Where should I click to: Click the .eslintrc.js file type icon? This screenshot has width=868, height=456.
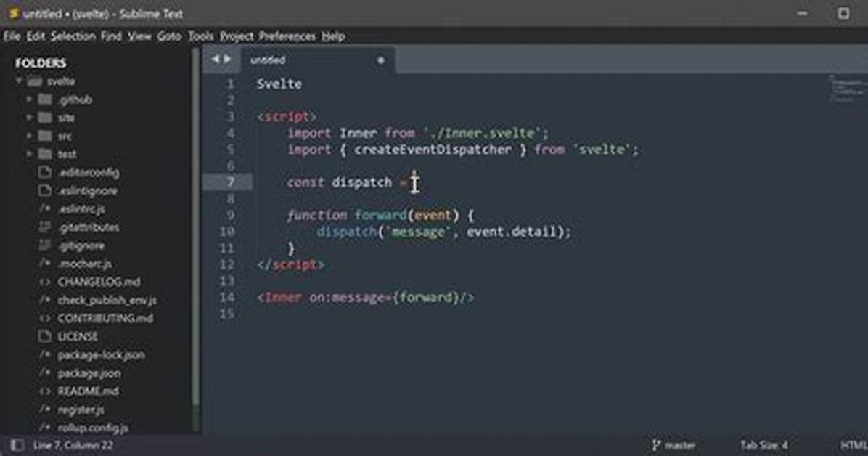coord(45,209)
